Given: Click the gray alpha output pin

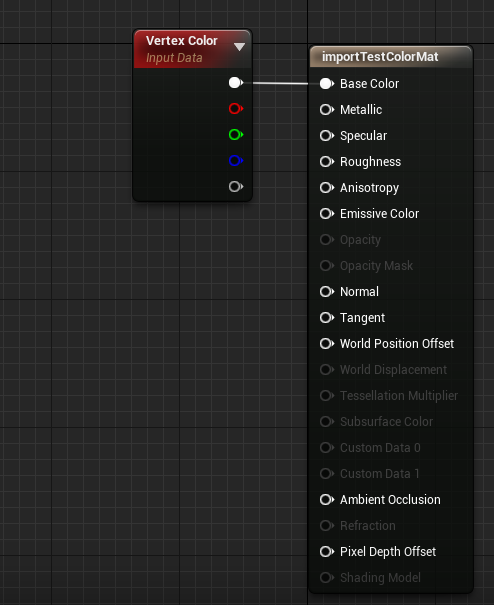Looking at the screenshot, I should (x=235, y=187).
